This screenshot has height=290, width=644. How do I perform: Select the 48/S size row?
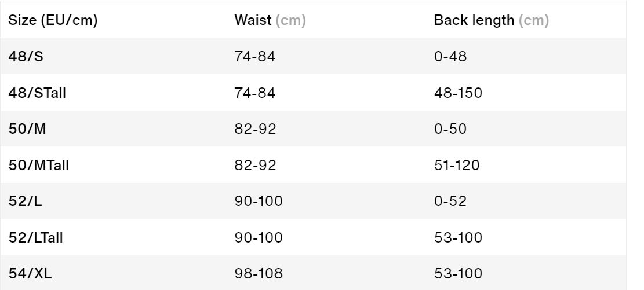(x=313, y=56)
